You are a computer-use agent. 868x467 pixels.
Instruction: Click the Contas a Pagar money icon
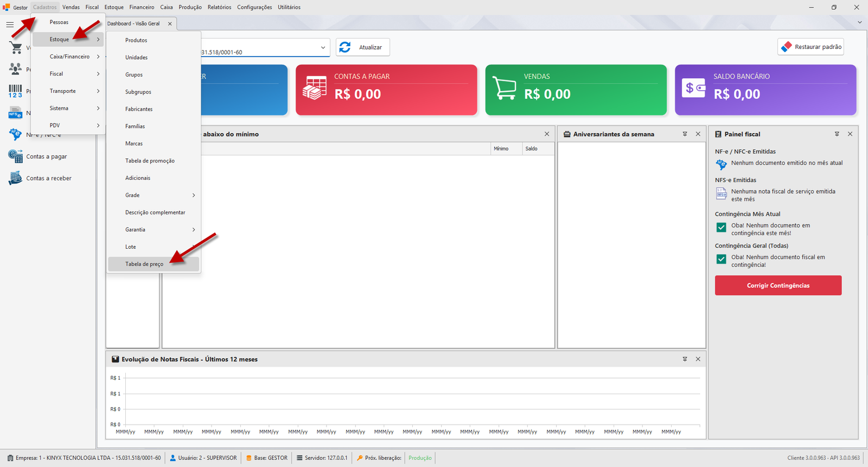(315, 88)
